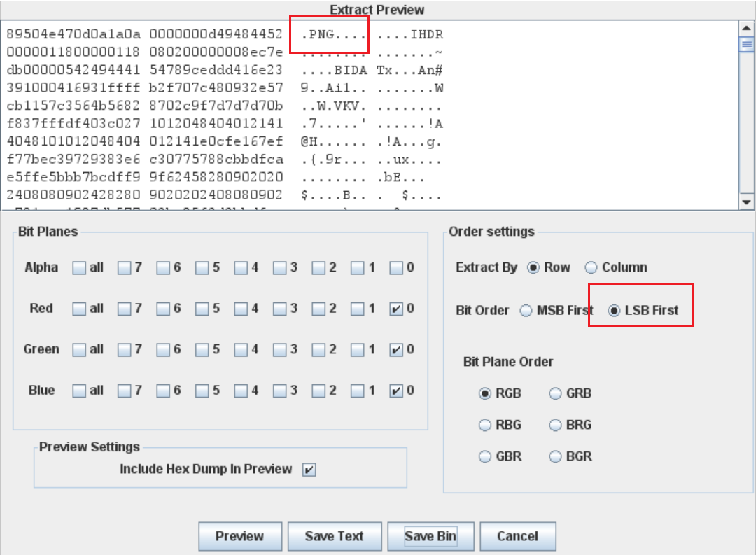Tick Alpha bit plane 4
This screenshot has width=756, height=555.
tap(241, 267)
